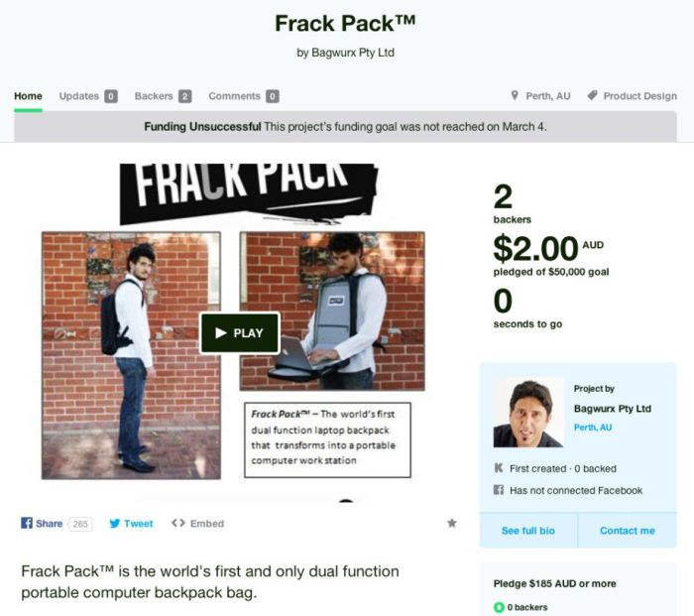Select the Pledge $185 AUD or more reward
Viewport: 694px width, 616px height.
(x=554, y=583)
